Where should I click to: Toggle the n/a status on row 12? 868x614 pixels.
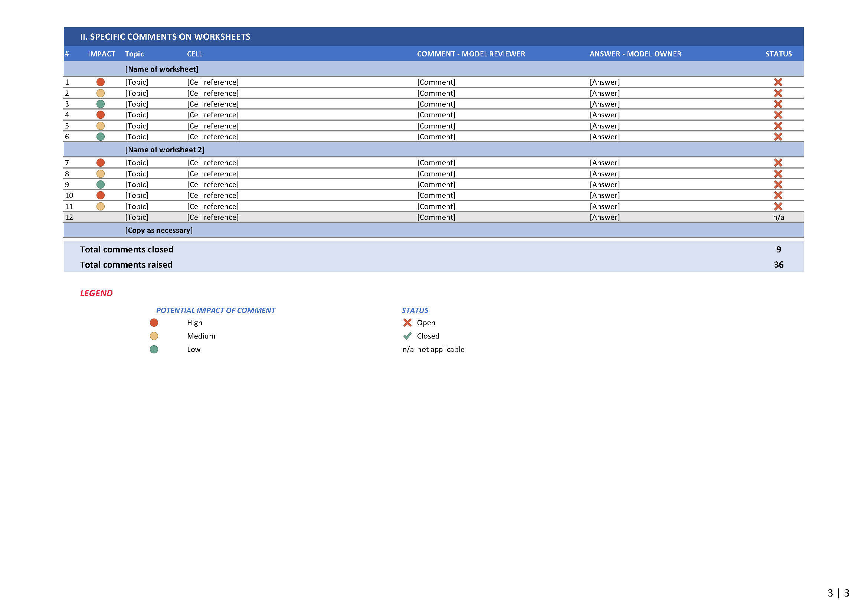coord(779,217)
